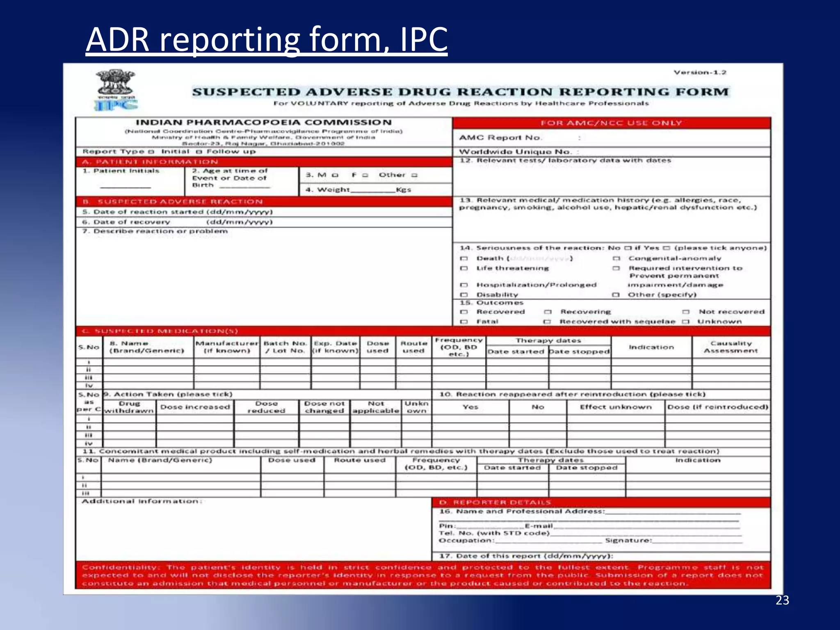Viewport: 840px width, 630px height.
Task: Mark outcome as Not recovered
Action: (x=686, y=312)
